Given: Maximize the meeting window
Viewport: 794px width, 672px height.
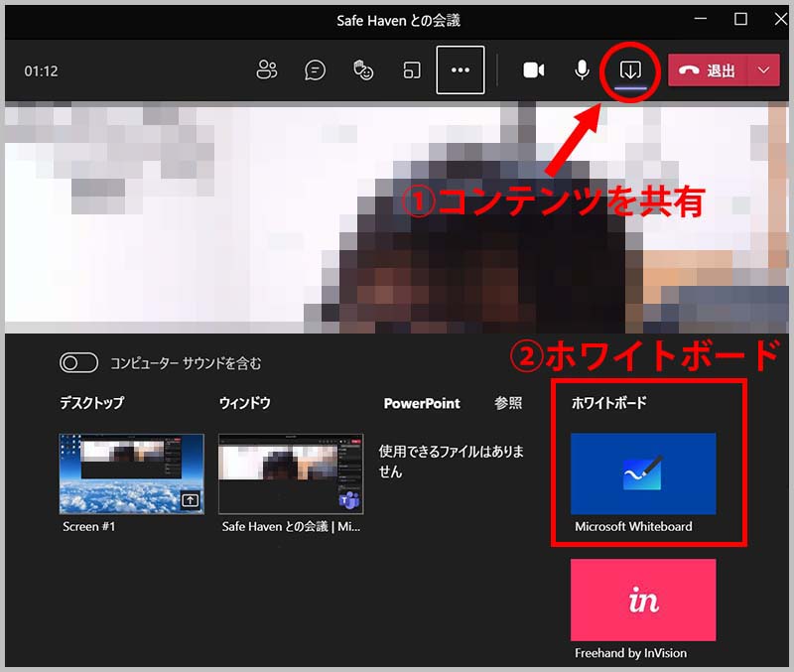Looking at the screenshot, I should coord(740,19).
